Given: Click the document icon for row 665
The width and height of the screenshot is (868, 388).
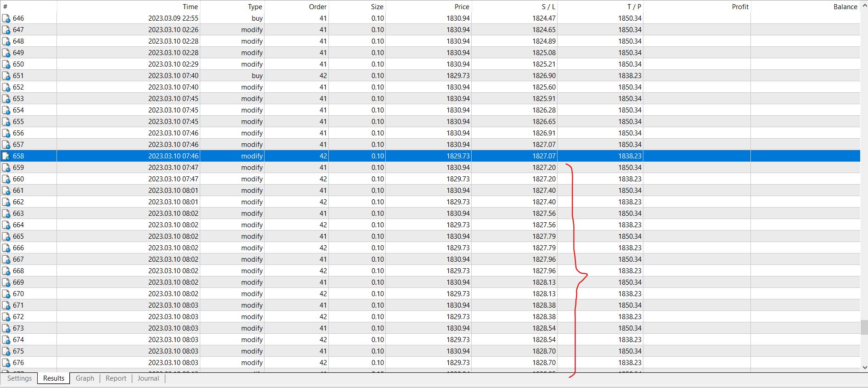Looking at the screenshot, I should 6,236.
